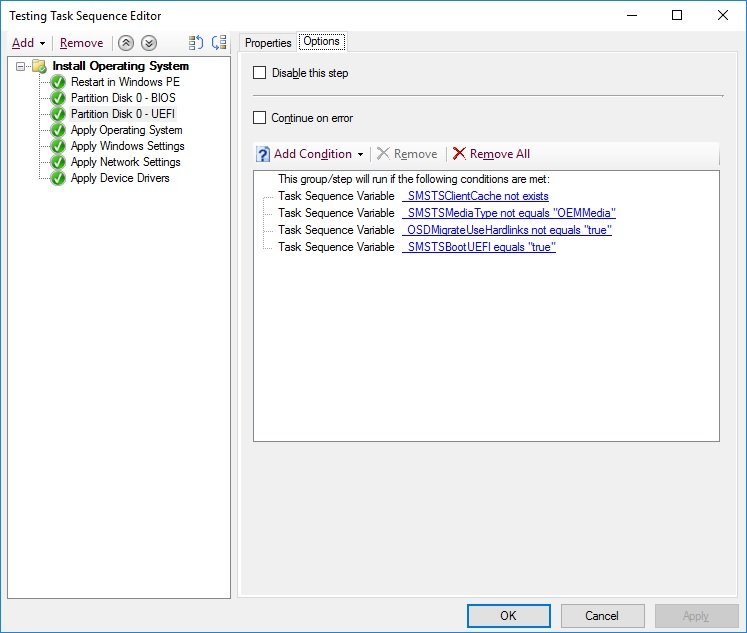This screenshot has width=747, height=633.
Task: Click green check icon of Partition Disk 0 - UEFI
Action: (58, 114)
